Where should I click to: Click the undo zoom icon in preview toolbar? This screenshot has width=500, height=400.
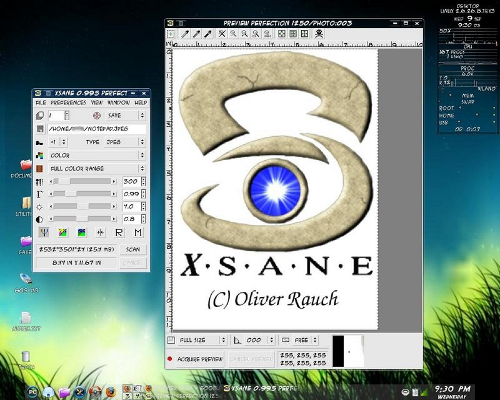click(x=267, y=34)
